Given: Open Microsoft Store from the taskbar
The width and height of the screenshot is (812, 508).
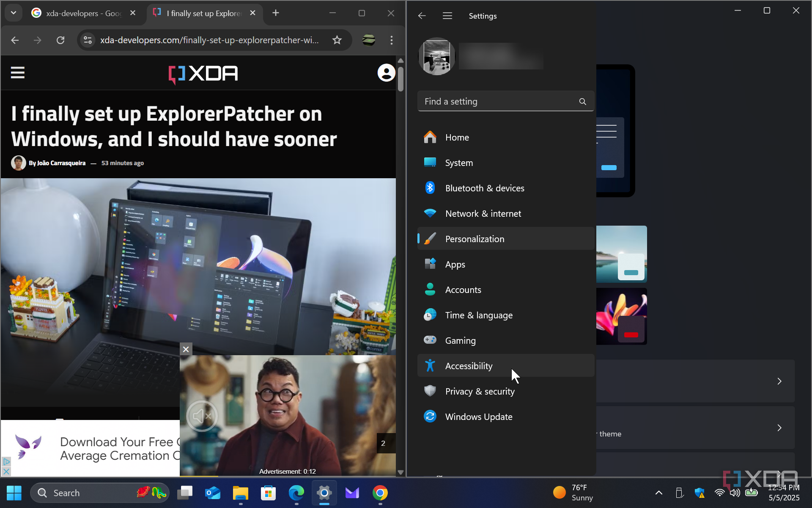Looking at the screenshot, I should 269,493.
